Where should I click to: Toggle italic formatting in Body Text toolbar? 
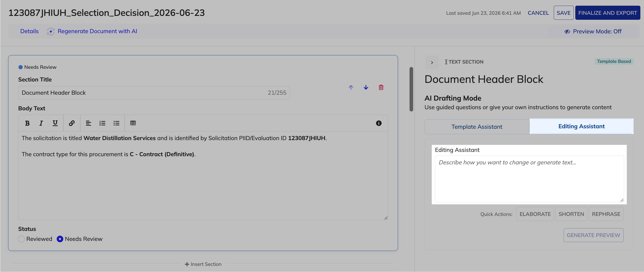pos(41,123)
